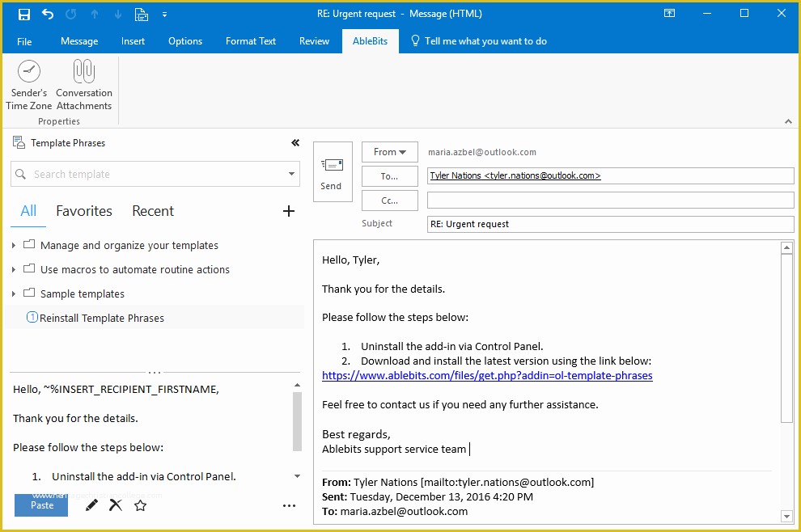The width and height of the screenshot is (801, 532).
Task: Edit the template with the pencil icon
Action: (x=91, y=505)
